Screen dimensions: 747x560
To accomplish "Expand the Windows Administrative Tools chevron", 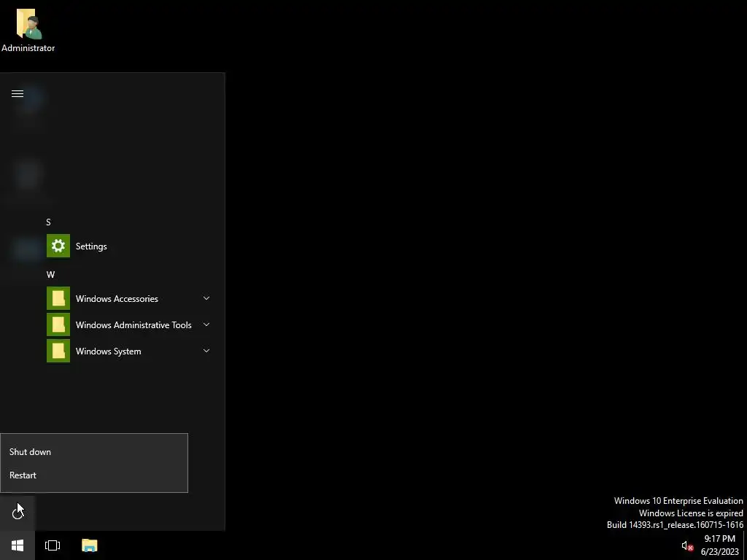I will click(206, 324).
